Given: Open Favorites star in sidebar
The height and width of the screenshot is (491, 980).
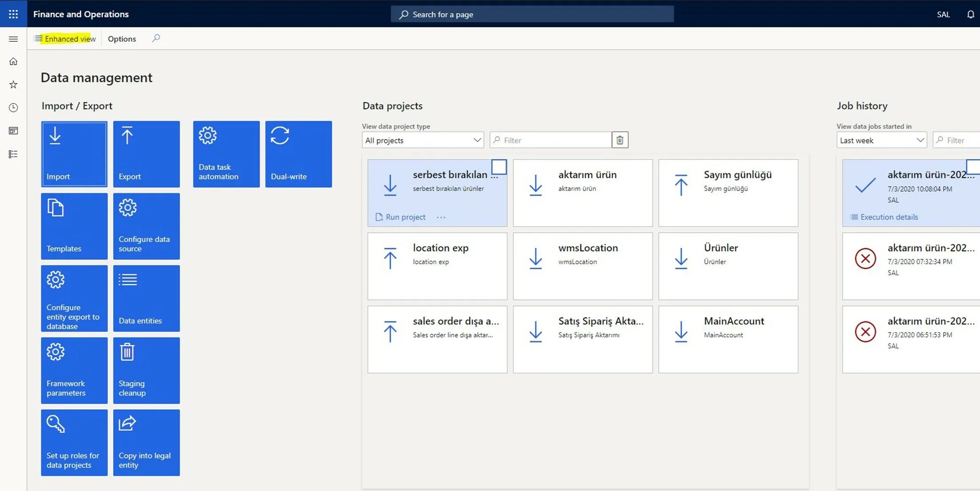Looking at the screenshot, I should tap(13, 84).
